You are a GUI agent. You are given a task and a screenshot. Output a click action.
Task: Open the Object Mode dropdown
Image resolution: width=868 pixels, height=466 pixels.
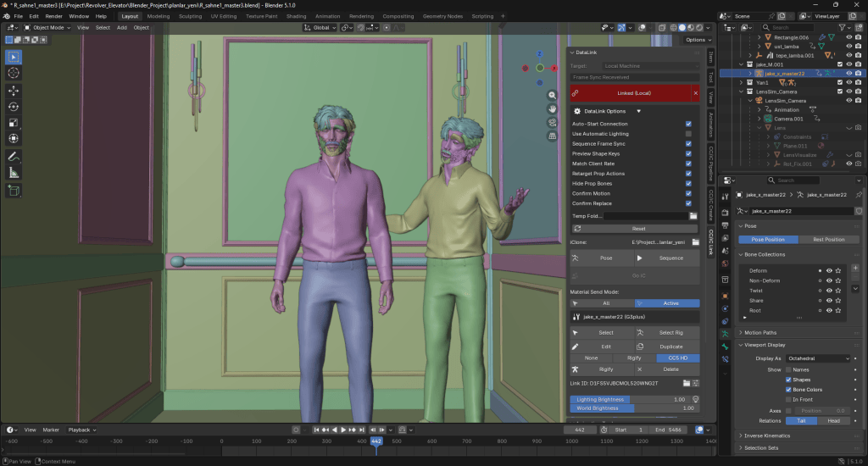pos(47,27)
